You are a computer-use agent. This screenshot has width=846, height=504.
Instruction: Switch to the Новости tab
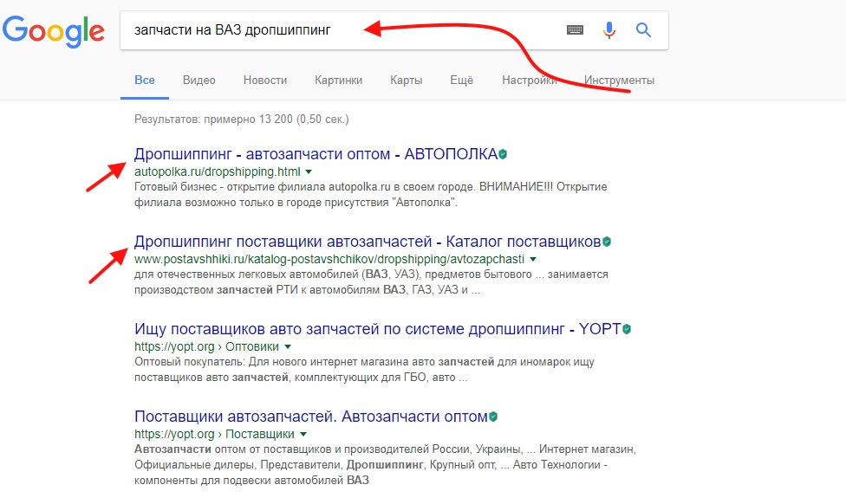tap(265, 81)
